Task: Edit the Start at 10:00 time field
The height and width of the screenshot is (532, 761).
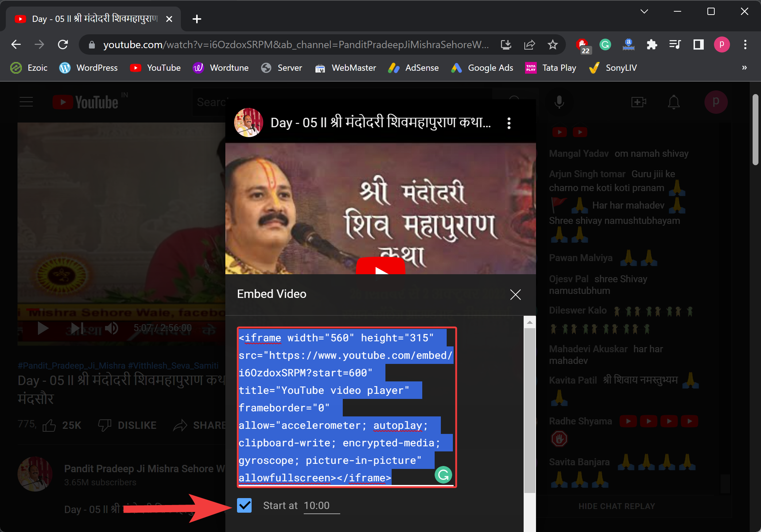Action: 322,506
